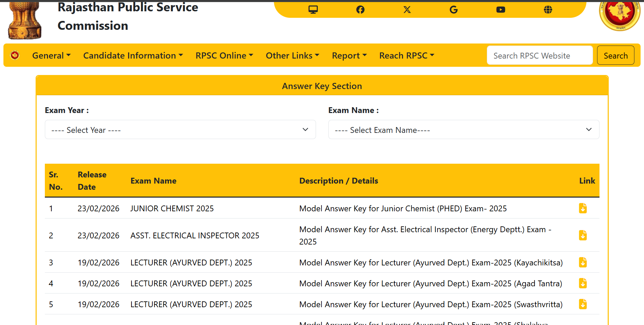Click the RPSC crest logo top right
The image size is (644, 325).
click(x=619, y=17)
